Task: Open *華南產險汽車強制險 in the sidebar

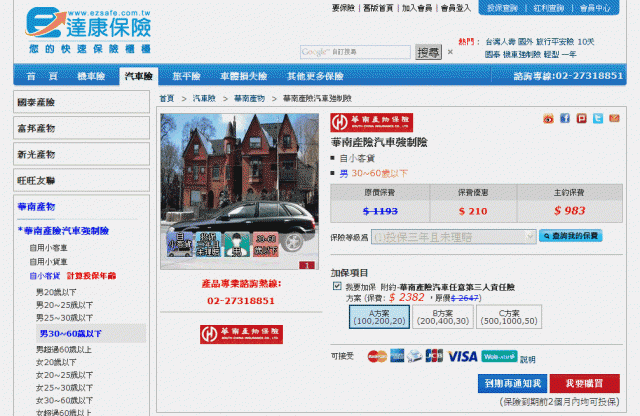Action: [63, 231]
